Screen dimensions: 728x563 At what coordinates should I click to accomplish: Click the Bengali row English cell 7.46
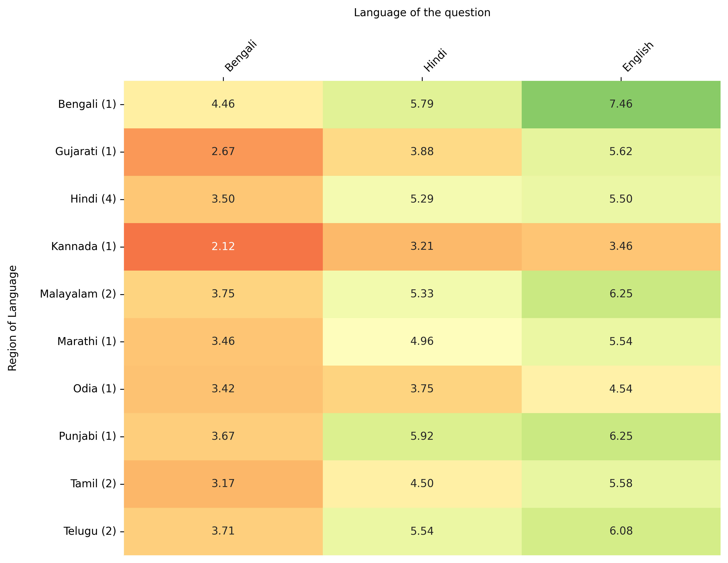(x=621, y=104)
